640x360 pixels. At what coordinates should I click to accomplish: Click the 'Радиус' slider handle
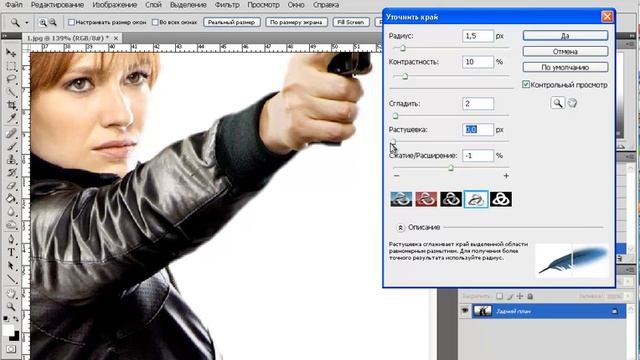point(403,48)
